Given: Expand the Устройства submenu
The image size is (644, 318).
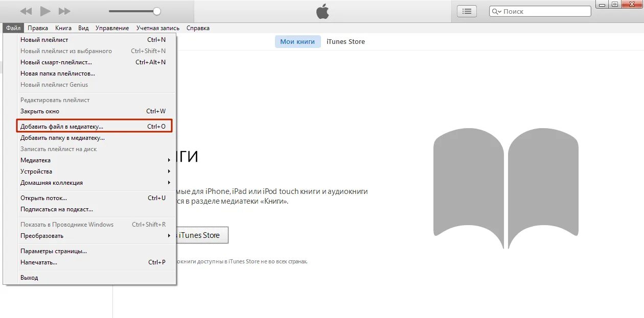Looking at the screenshot, I should pyautogui.click(x=96, y=172).
